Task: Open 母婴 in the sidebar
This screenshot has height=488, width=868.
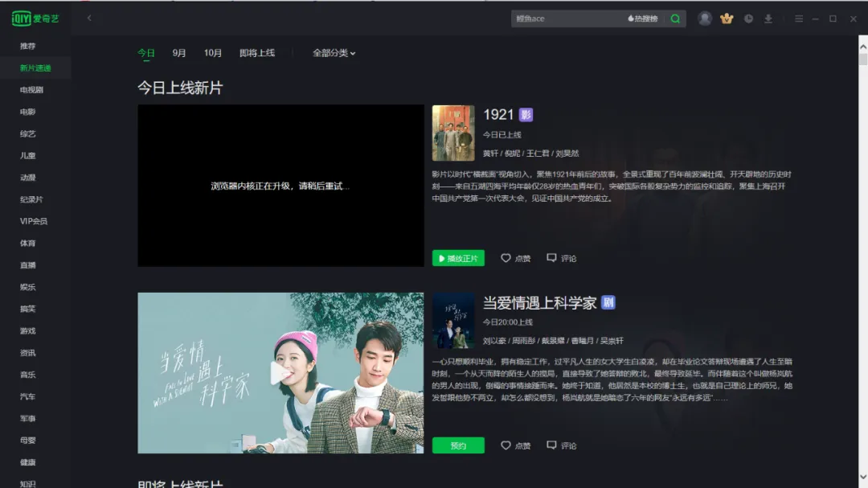Action: pyautogui.click(x=27, y=441)
